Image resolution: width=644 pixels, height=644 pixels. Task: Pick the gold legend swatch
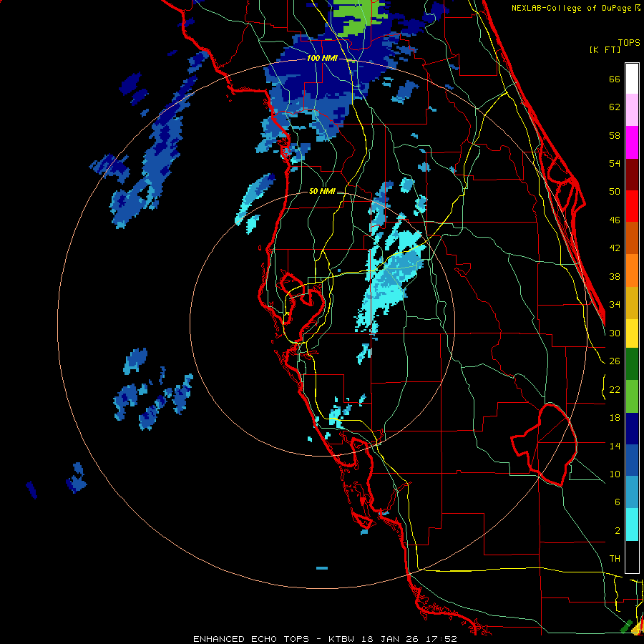coord(632,303)
